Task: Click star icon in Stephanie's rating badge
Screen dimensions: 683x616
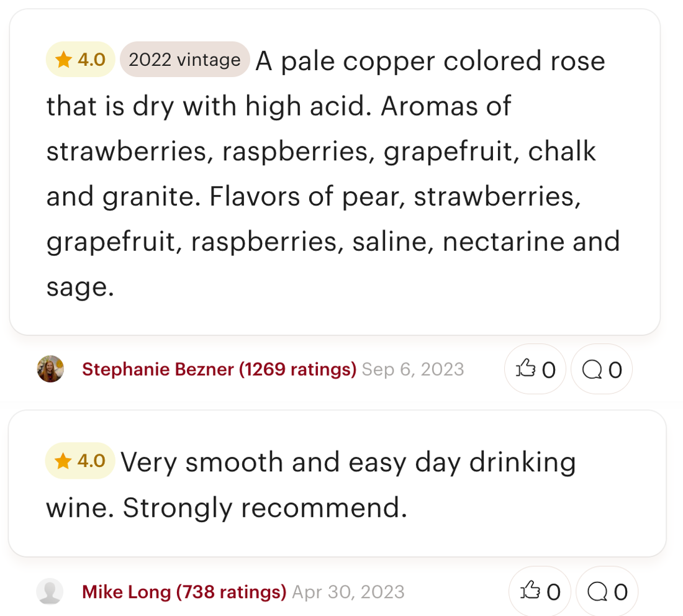Action: [63, 60]
